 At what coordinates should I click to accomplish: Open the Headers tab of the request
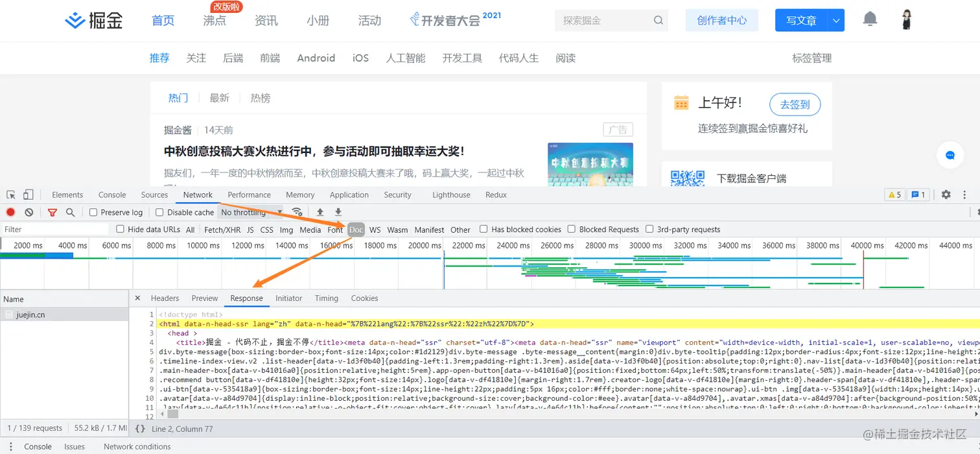coord(165,298)
